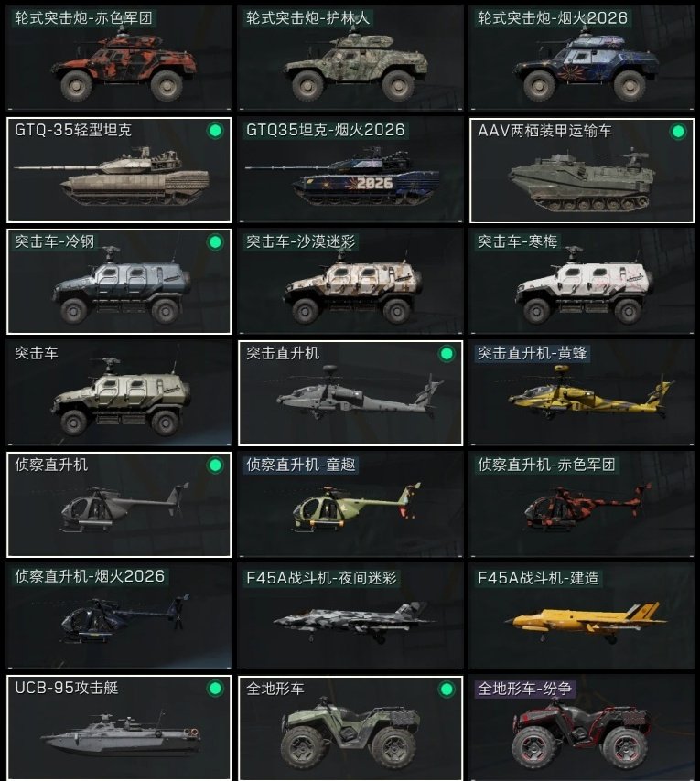Image resolution: width=700 pixels, height=781 pixels.
Task: Choose the 突击车-寒梅 white skin
Action: [x=582, y=282]
